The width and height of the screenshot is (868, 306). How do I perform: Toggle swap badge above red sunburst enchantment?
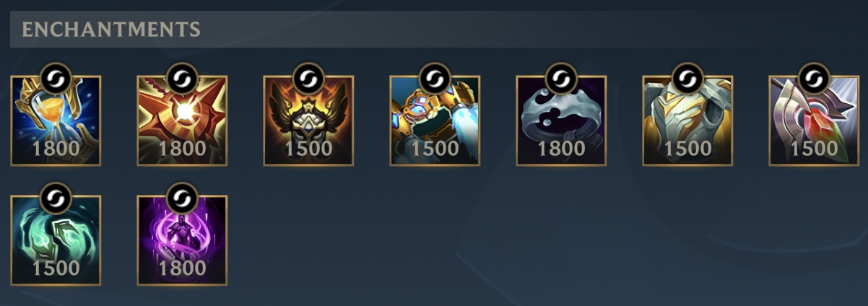182,78
